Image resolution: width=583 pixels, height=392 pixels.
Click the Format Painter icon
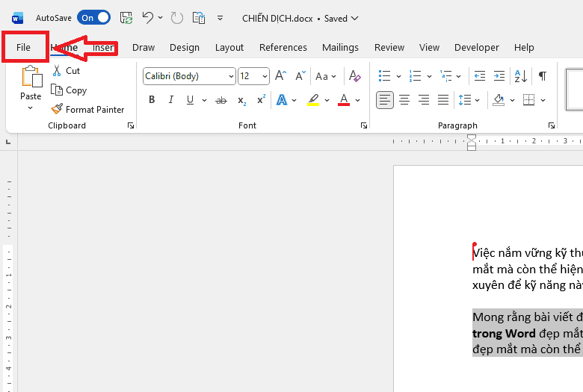pyautogui.click(x=57, y=110)
